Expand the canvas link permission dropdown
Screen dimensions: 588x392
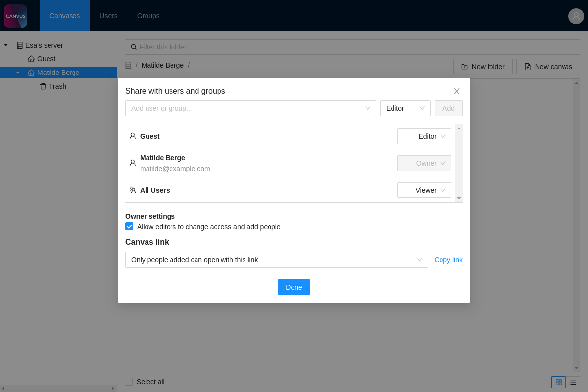(276, 260)
